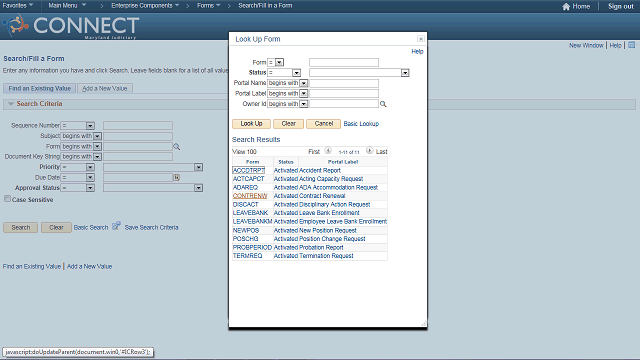Click the Search/Fill a Form breadcrumb

coord(265,6)
